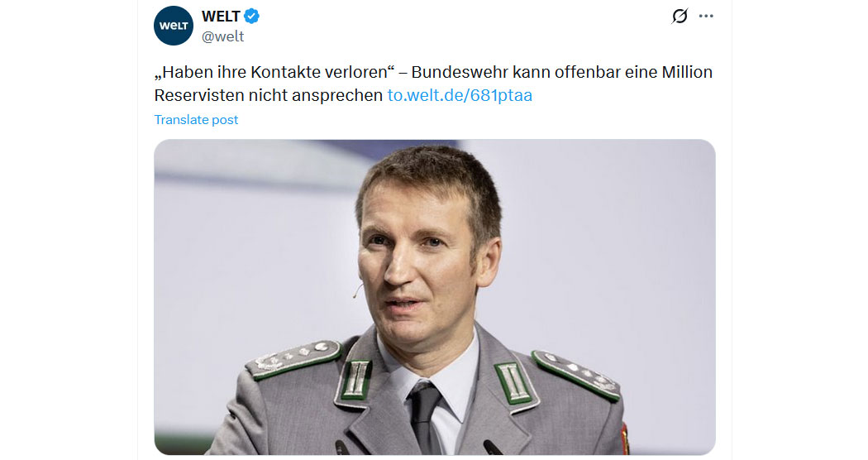Click Translate post
868x460 pixels.
(196, 120)
